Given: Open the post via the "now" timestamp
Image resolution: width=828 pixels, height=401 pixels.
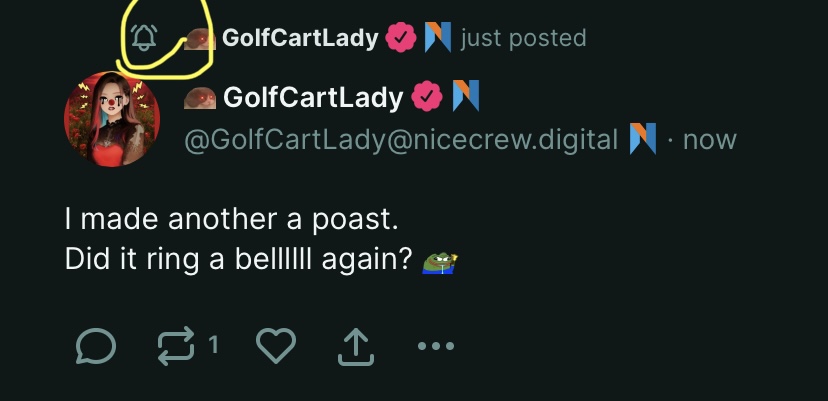Looking at the screenshot, I should (x=709, y=139).
